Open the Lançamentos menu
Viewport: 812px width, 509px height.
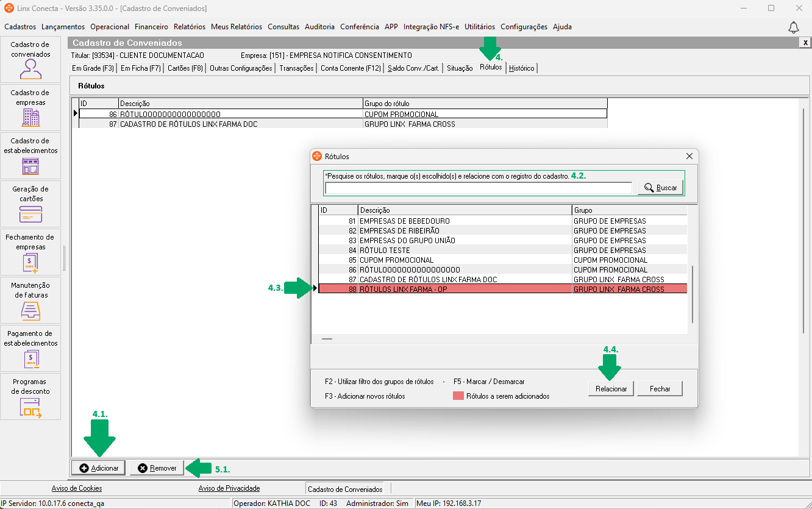[x=63, y=27]
